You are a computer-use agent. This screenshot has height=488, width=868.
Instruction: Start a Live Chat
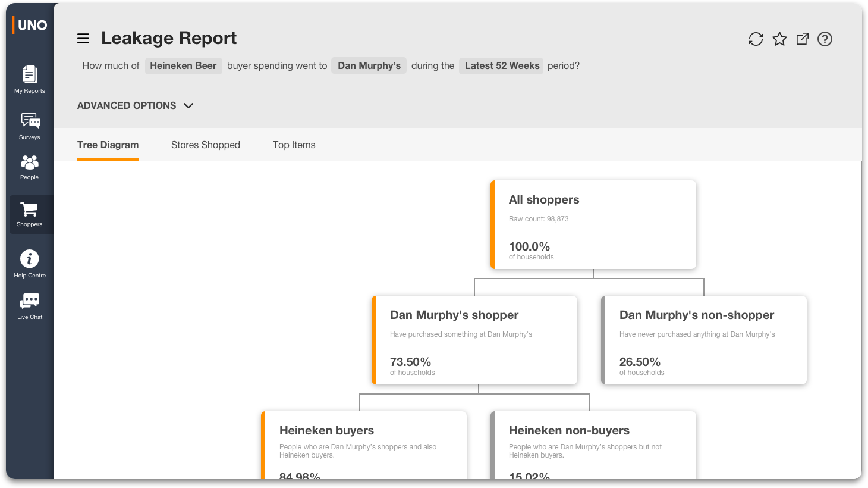click(x=30, y=306)
